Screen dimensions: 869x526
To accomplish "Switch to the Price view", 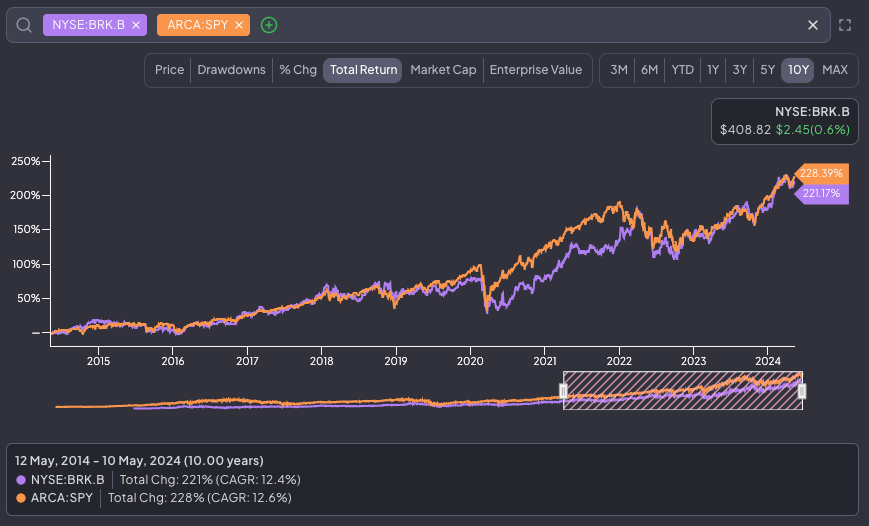I will coord(169,70).
